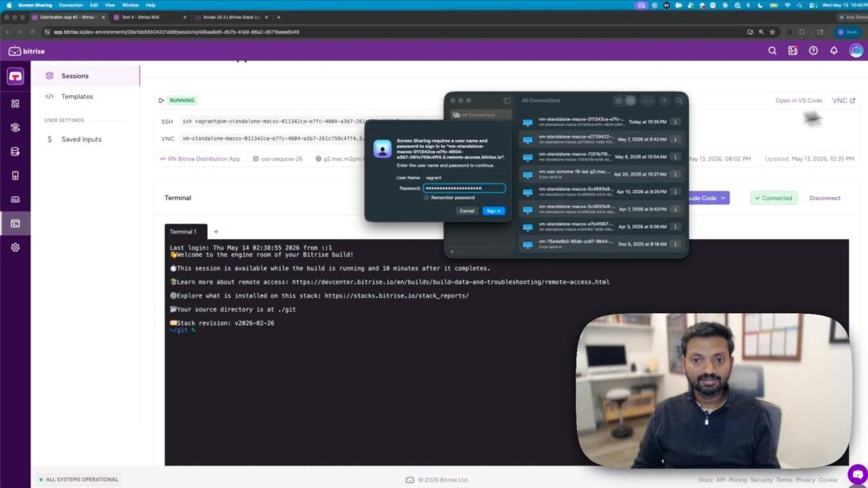The height and width of the screenshot is (488, 868).
Task: Click the search icon in Screen Sharing window
Action: click(x=679, y=101)
